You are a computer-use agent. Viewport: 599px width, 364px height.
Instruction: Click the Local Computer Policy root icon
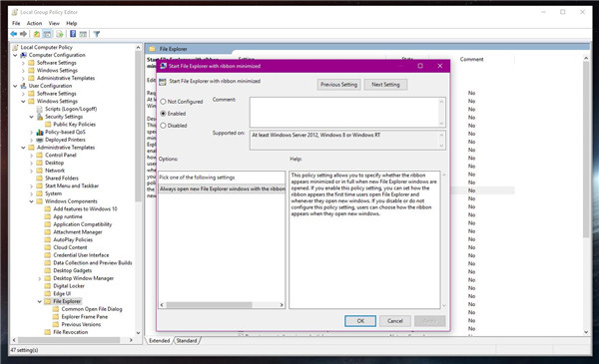15,47
